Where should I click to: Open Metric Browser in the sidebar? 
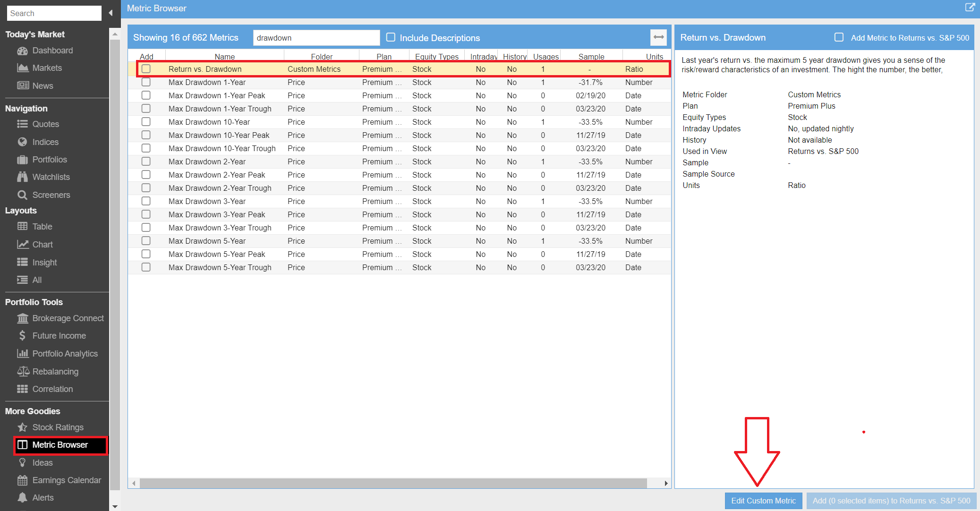click(61, 445)
